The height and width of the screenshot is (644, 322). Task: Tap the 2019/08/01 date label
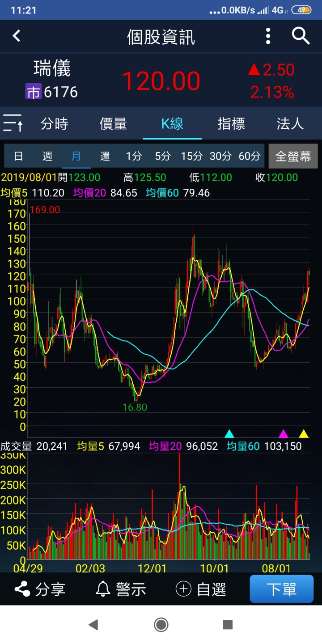29,178
